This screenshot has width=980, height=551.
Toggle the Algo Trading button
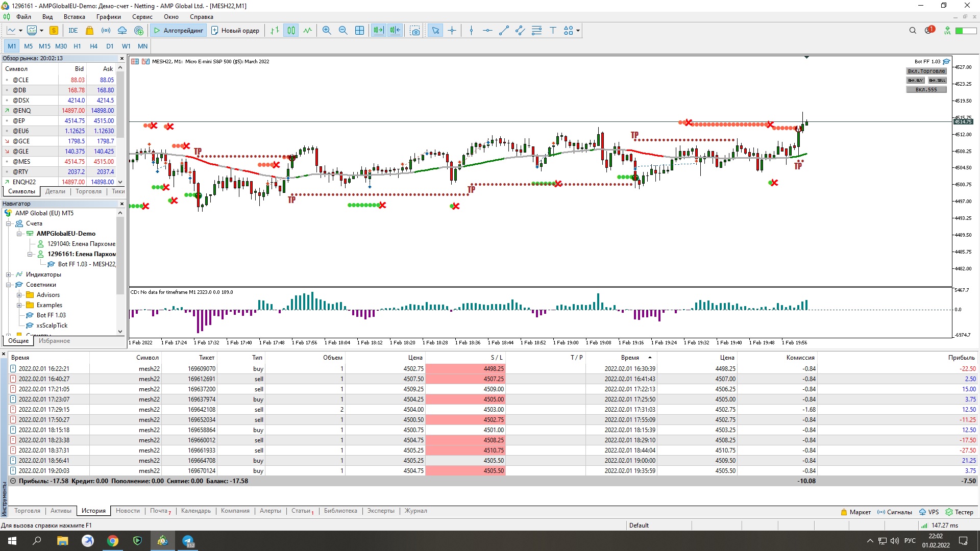click(178, 31)
